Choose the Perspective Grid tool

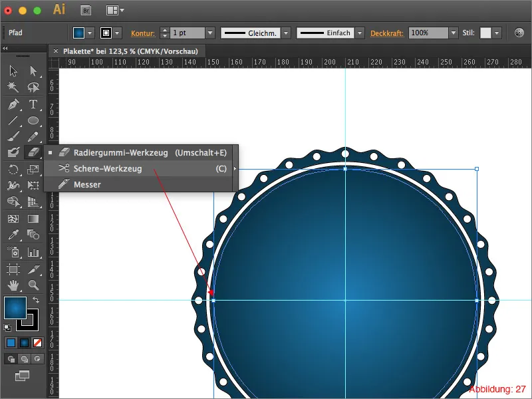coord(33,201)
